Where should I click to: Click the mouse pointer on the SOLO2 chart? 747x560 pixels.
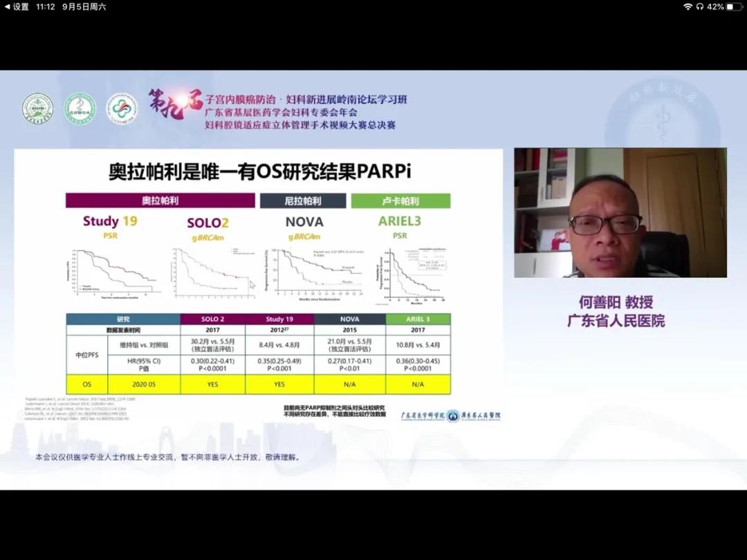click(x=252, y=284)
